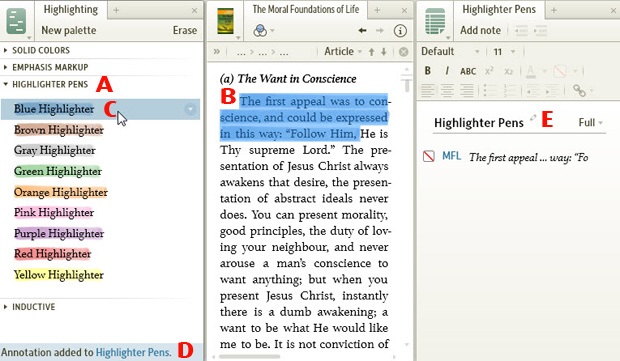620x361 pixels.
Task: Click the visual filters three-circles icon
Action: point(260,30)
